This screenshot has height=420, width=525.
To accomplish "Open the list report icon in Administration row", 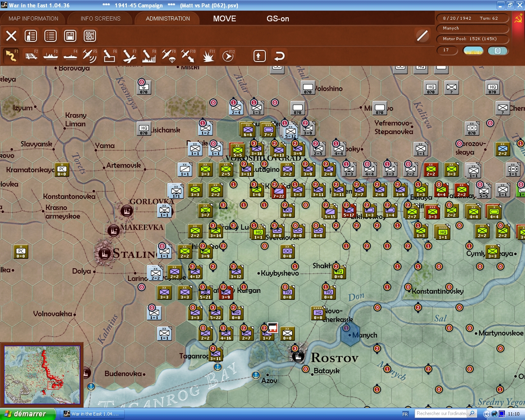I will (50, 36).
